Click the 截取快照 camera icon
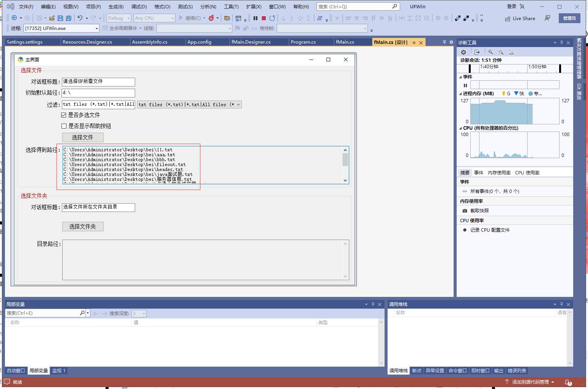The height and width of the screenshot is (389, 588). (465, 211)
